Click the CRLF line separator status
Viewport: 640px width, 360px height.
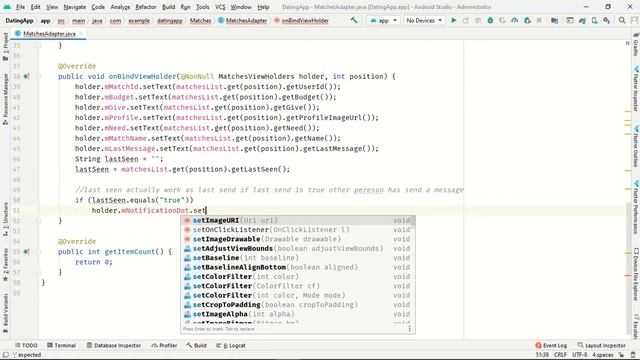click(x=560, y=355)
